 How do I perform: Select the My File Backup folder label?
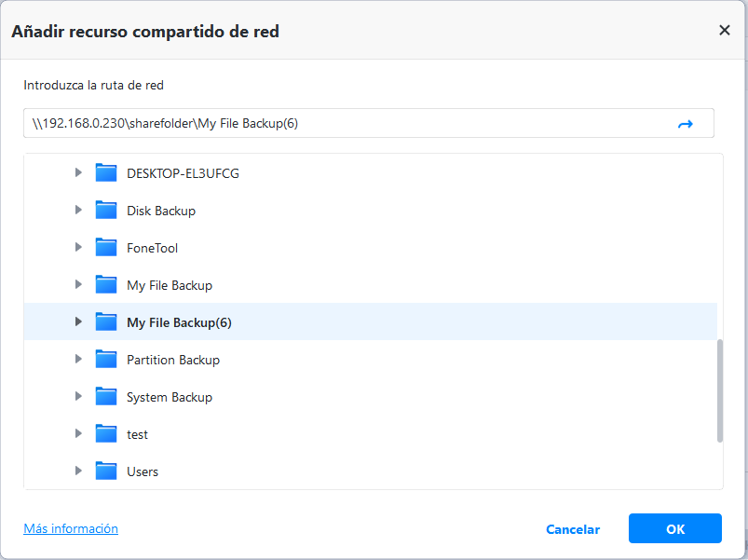[x=170, y=285]
